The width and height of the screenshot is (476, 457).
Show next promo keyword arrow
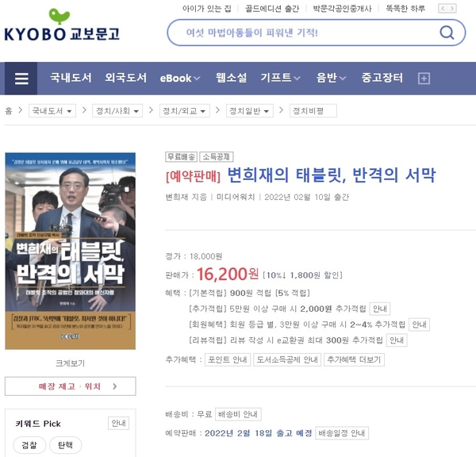pyautogui.click(x=452, y=9)
